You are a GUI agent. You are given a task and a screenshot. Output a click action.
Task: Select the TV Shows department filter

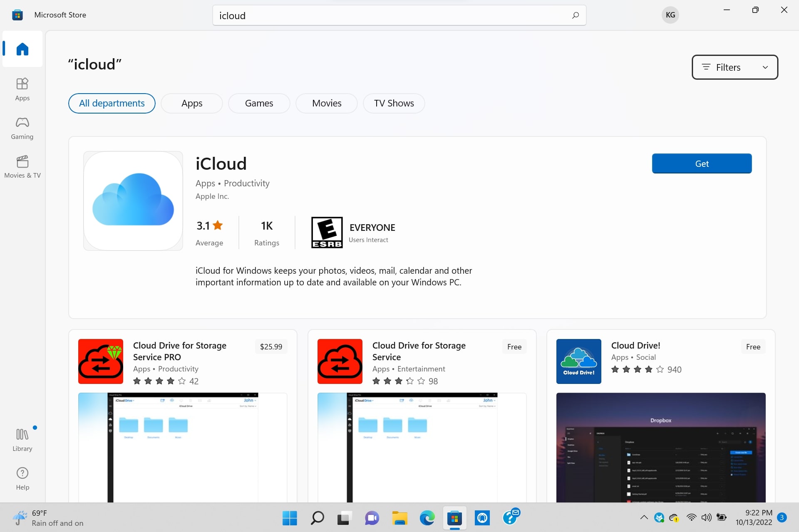pos(394,103)
